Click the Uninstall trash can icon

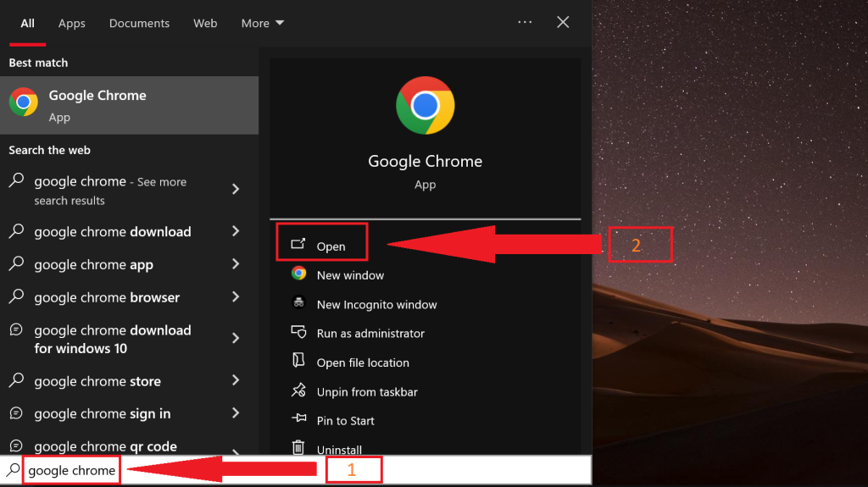coord(298,447)
